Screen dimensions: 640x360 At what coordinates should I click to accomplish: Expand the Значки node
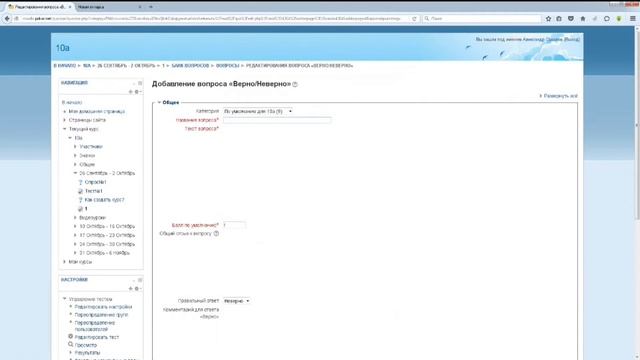pyautogui.click(x=75, y=156)
